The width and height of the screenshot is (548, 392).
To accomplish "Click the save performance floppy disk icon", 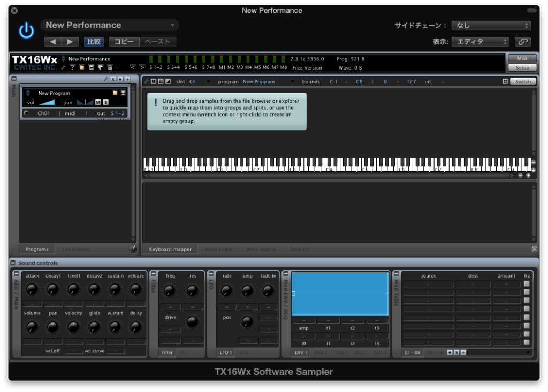I will click(92, 67).
